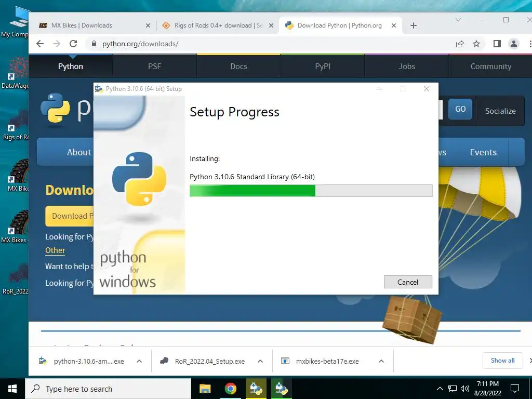The image size is (532, 399).
Task: Open File Explorer from taskbar
Action: pos(205,389)
